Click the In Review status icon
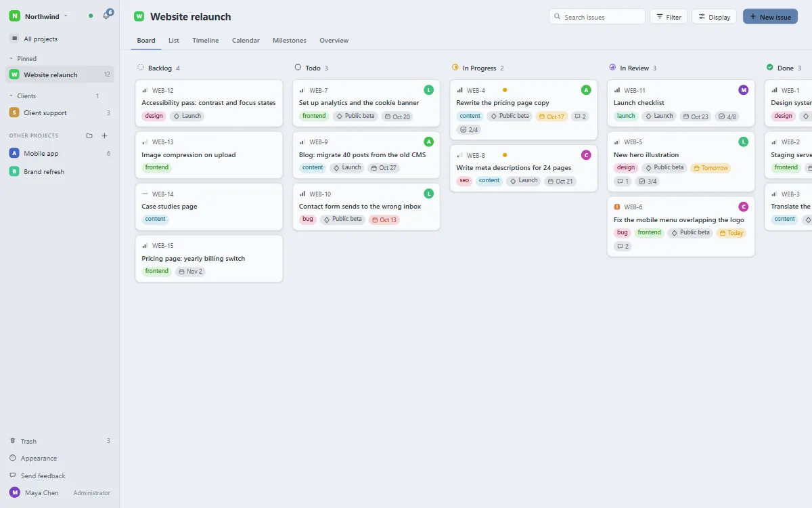 (x=612, y=68)
